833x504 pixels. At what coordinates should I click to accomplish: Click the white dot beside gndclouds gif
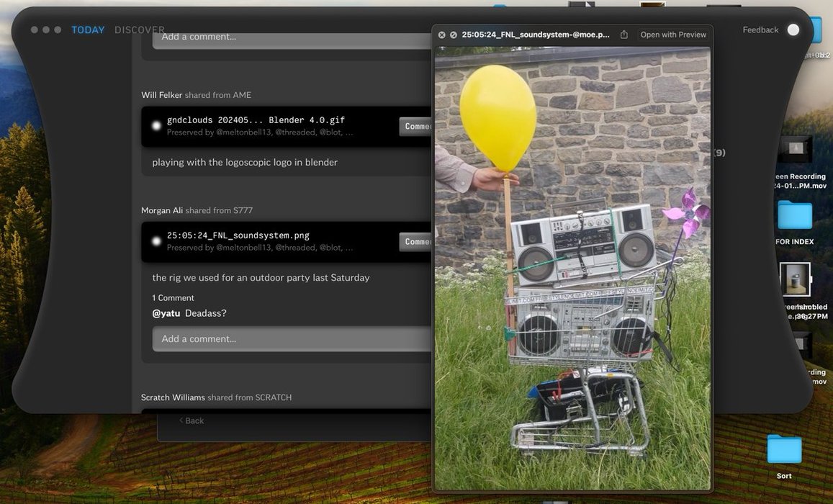tap(156, 126)
